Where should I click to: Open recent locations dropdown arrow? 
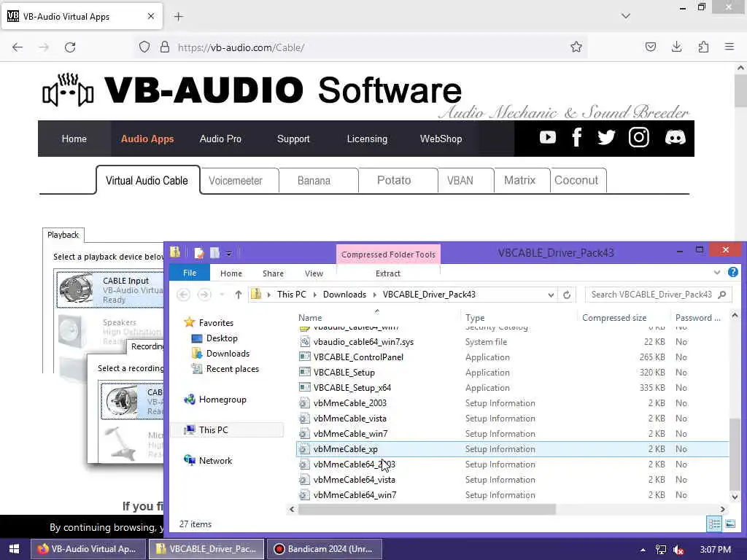pyautogui.click(x=222, y=295)
